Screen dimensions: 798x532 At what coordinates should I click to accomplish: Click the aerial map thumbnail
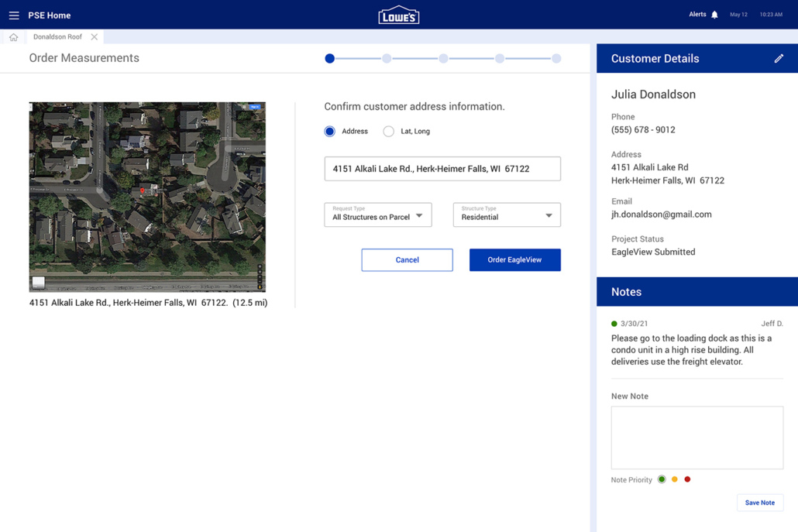pyautogui.click(x=147, y=197)
